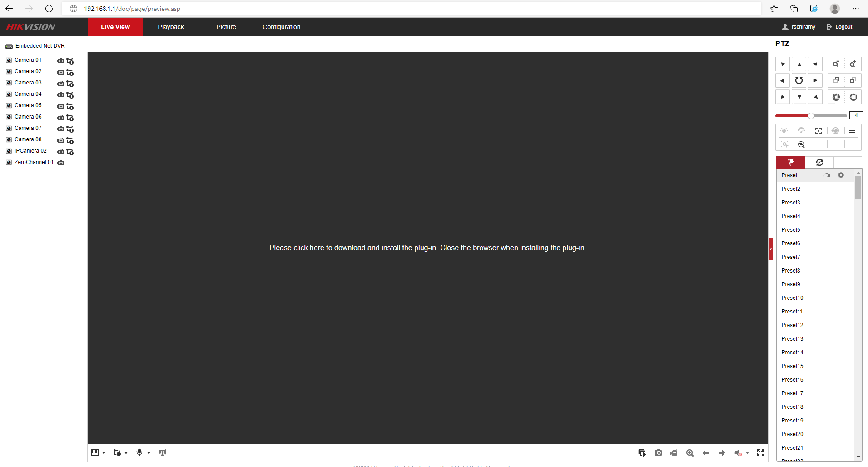868x467 pixels.
Task: Log out using the Logout button
Action: tap(839, 27)
